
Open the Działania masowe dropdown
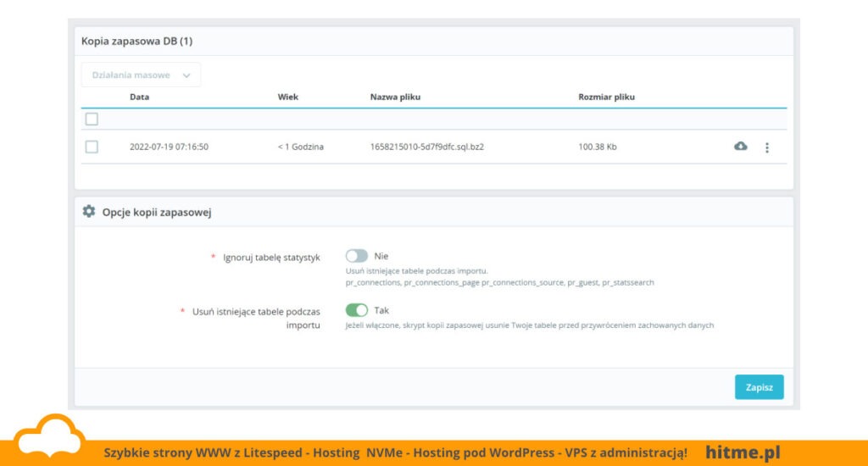coord(142,75)
